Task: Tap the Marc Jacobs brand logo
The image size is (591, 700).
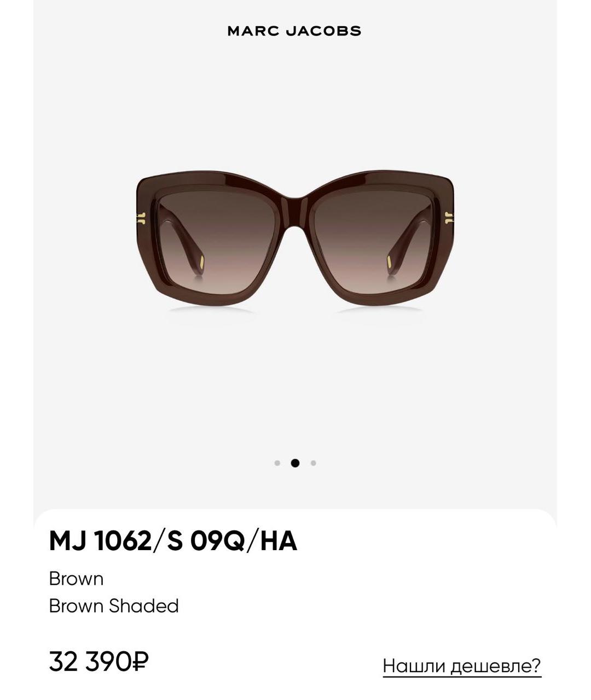Action: pyautogui.click(x=294, y=31)
